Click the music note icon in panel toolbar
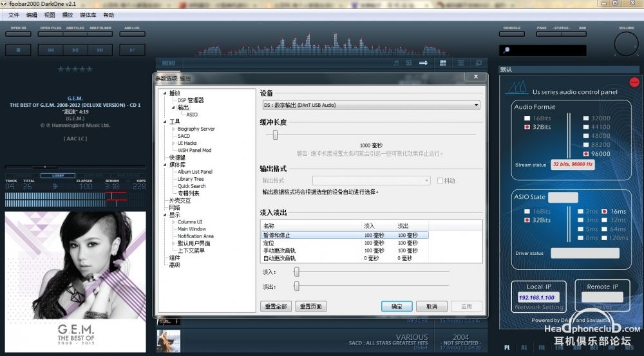644x356 pixels. coord(396,63)
